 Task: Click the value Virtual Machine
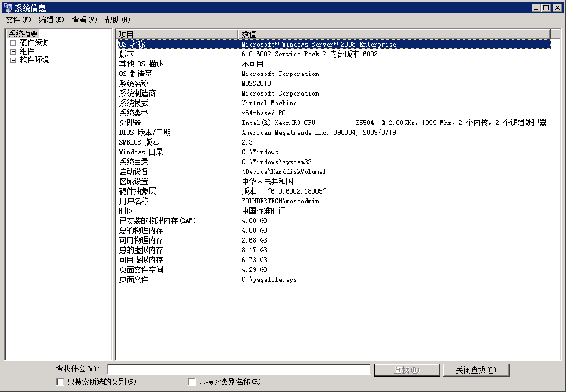pos(270,103)
